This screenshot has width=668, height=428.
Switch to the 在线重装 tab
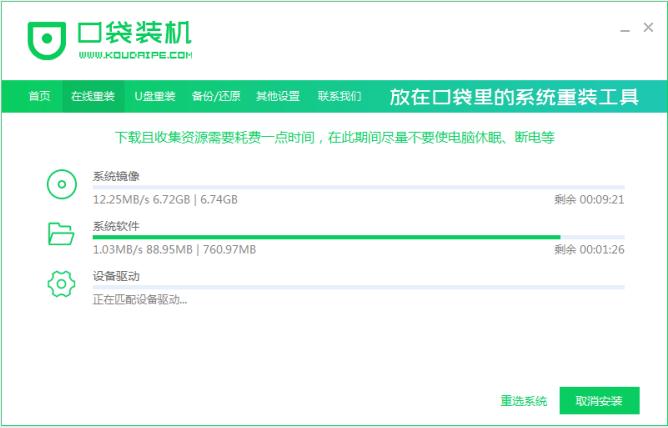(93, 96)
